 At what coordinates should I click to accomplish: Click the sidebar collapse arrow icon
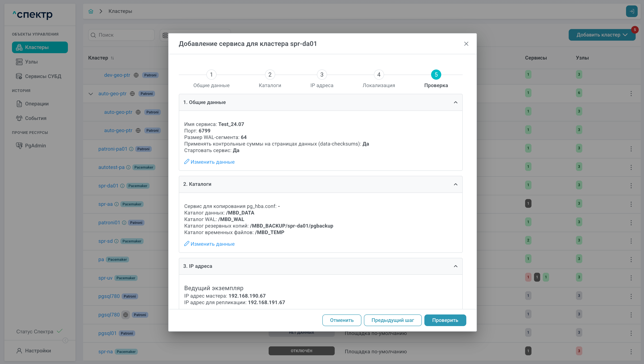pyautogui.click(x=65, y=340)
